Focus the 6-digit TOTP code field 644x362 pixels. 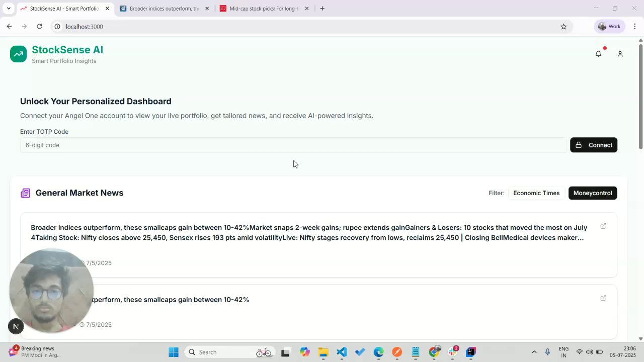(x=293, y=145)
